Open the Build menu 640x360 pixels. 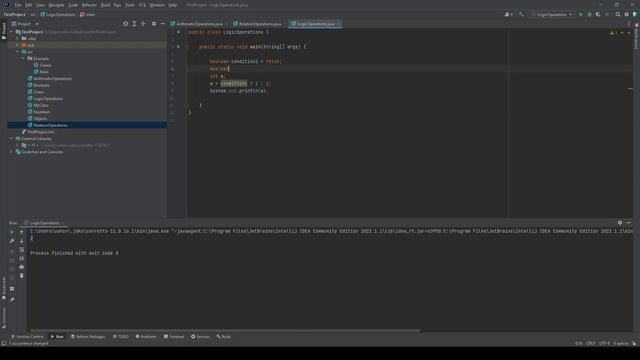coord(105,5)
